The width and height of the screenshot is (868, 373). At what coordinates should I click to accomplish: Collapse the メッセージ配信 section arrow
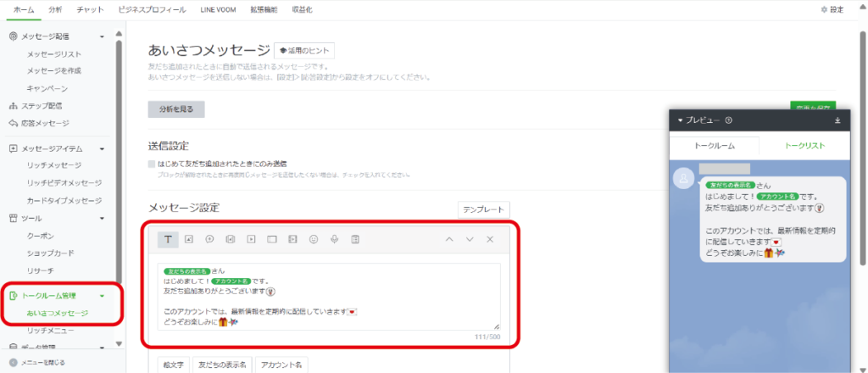tap(102, 37)
